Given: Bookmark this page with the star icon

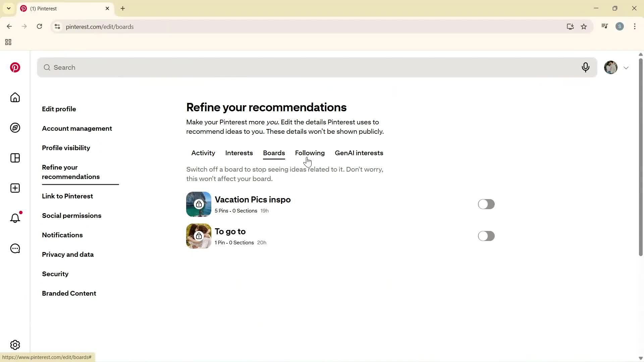Looking at the screenshot, I should [x=584, y=26].
